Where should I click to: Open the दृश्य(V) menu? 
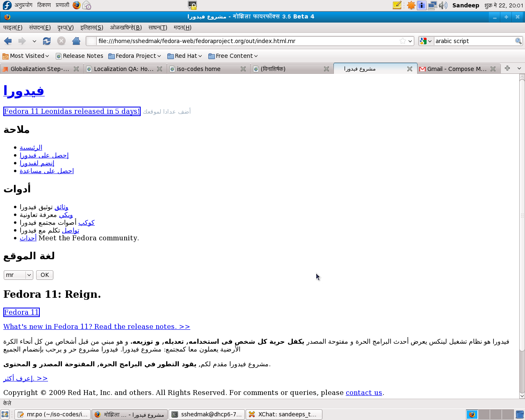pos(65,27)
